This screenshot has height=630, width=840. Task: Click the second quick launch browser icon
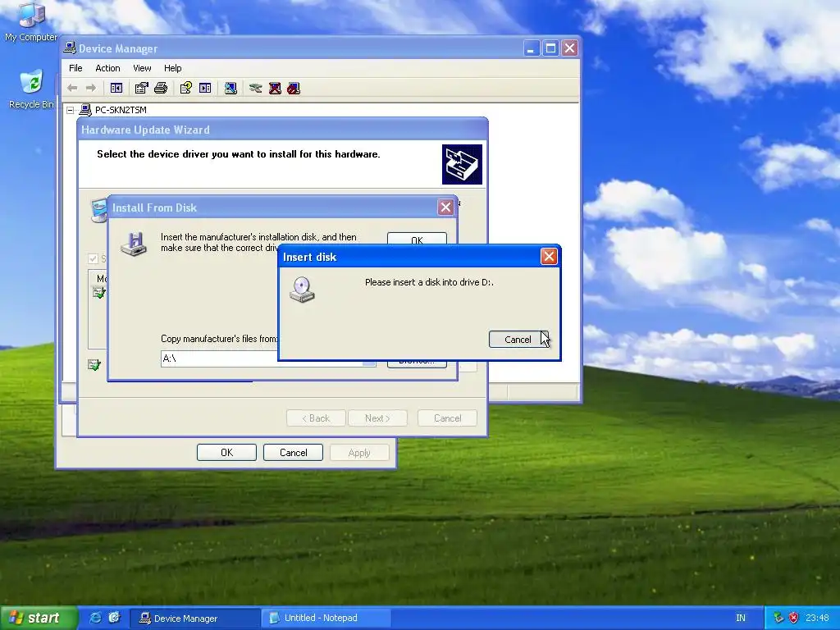[x=115, y=618]
